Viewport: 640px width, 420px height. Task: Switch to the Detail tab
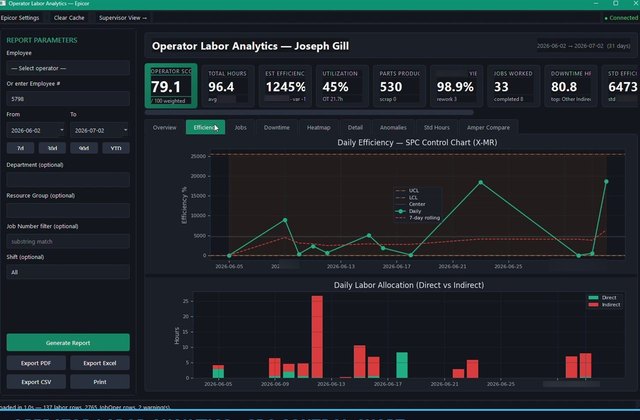click(x=355, y=127)
